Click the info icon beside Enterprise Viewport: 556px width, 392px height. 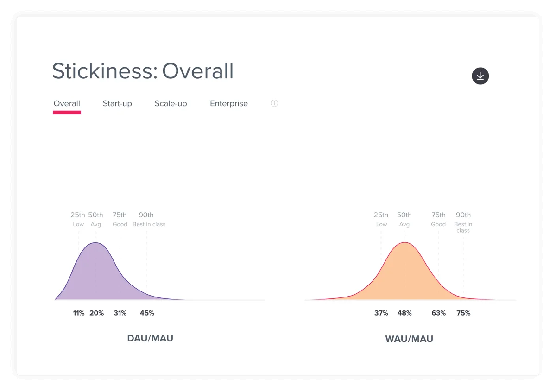click(x=274, y=103)
